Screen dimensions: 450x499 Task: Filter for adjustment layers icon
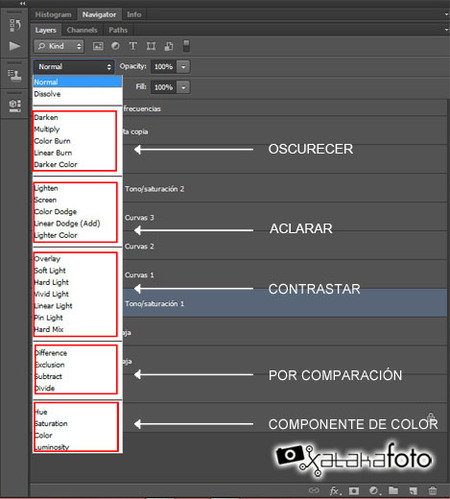point(115,46)
